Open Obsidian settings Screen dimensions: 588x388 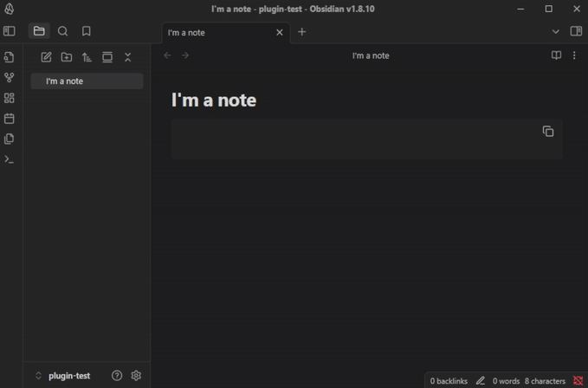pyautogui.click(x=136, y=375)
